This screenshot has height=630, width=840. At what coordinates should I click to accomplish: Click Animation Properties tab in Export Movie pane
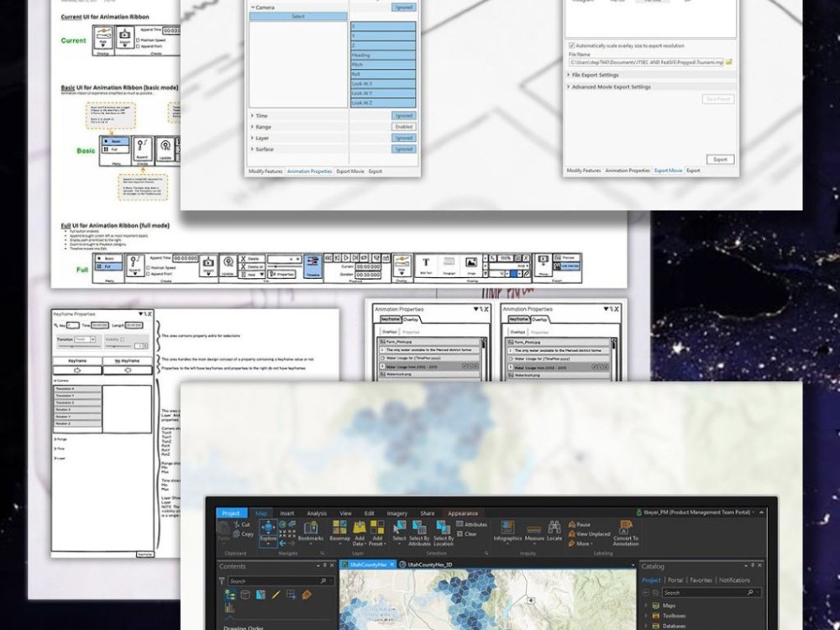627,171
